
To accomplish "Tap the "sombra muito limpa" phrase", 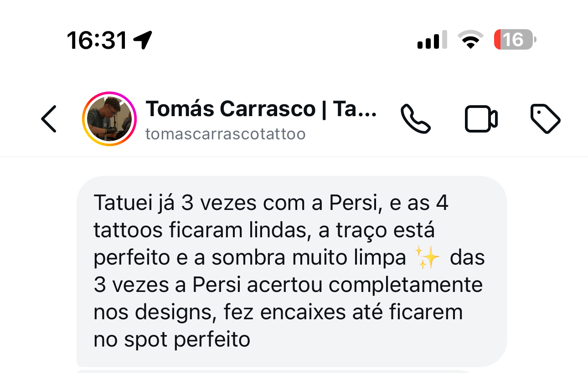I will [309, 258].
